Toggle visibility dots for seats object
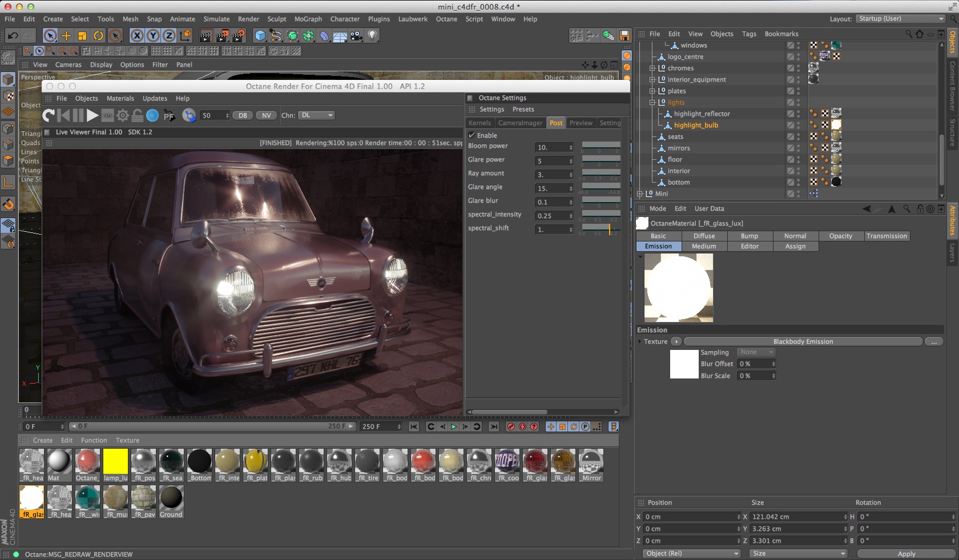 pyautogui.click(x=798, y=137)
